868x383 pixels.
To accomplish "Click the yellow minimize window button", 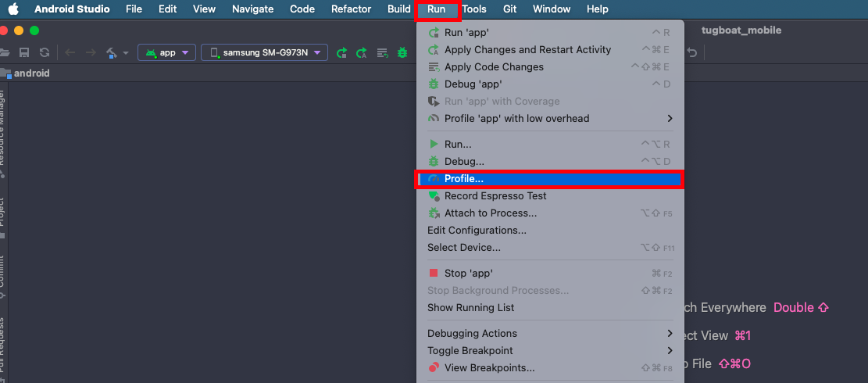I will tap(19, 30).
